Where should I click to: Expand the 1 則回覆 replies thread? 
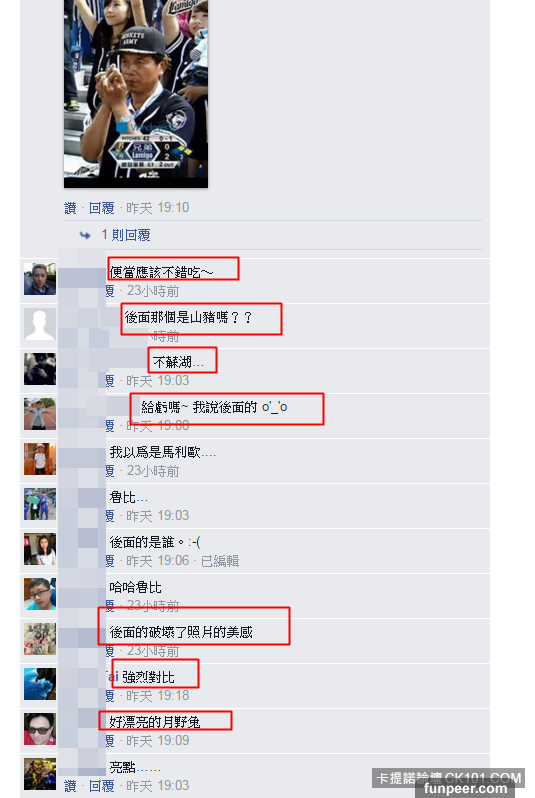click(x=126, y=235)
